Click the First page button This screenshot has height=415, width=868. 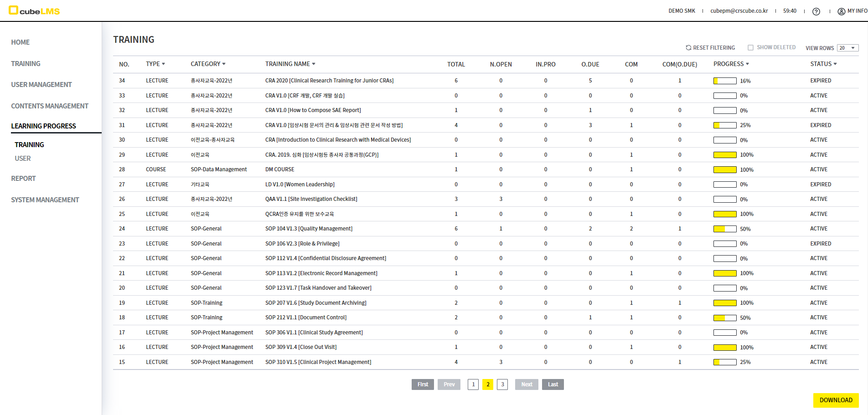(423, 384)
